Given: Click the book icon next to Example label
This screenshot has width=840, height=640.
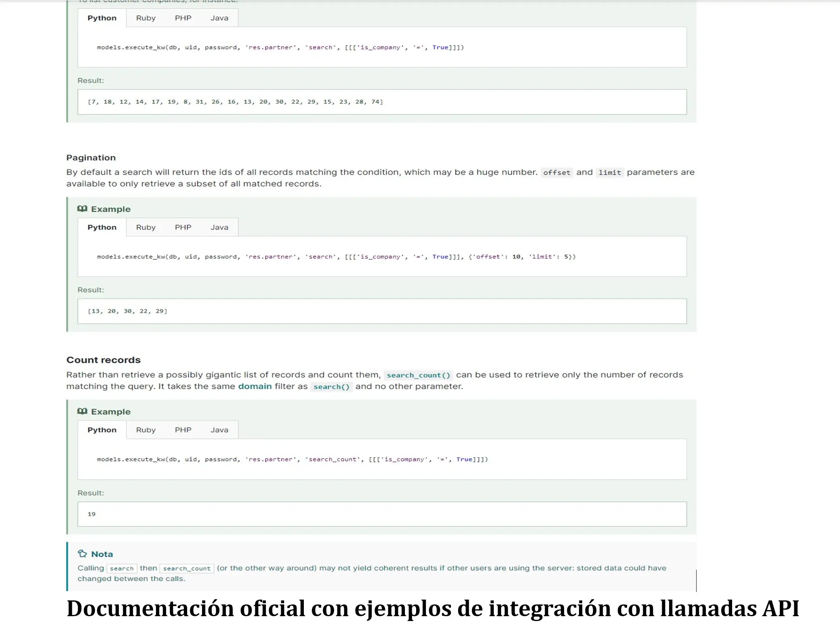Looking at the screenshot, I should point(82,208).
